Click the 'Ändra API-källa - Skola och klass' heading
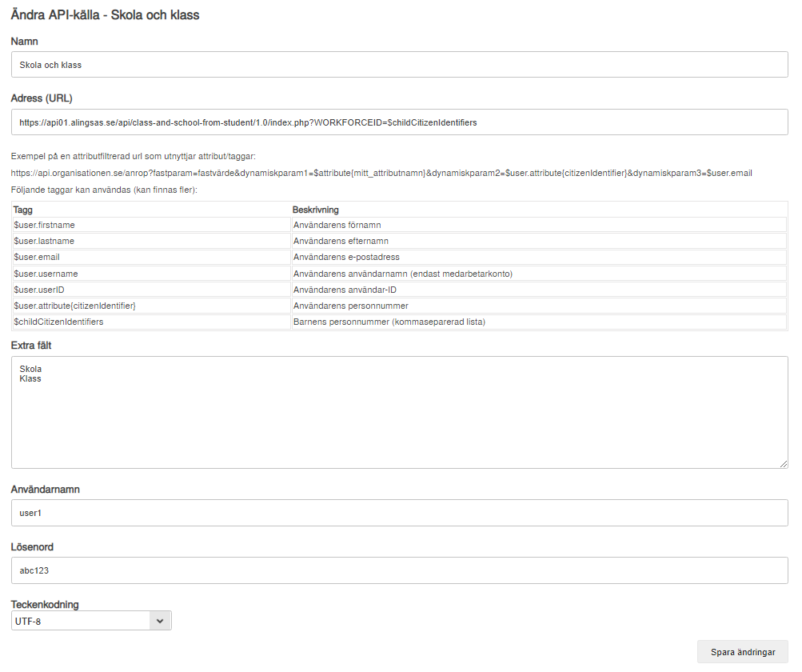The width and height of the screenshot is (802, 672). 105,15
